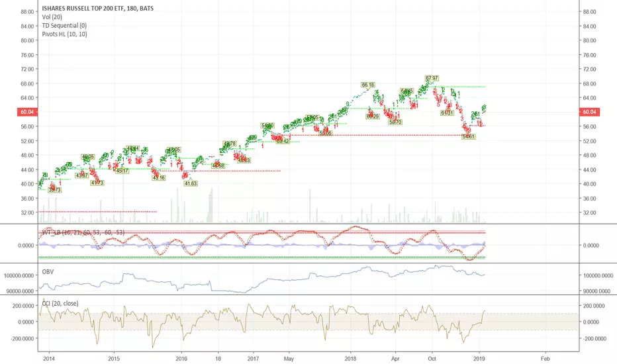This screenshot has height=364, width=617.
Task: Click the WT_LB oscillator pane label
Action: pos(83,232)
